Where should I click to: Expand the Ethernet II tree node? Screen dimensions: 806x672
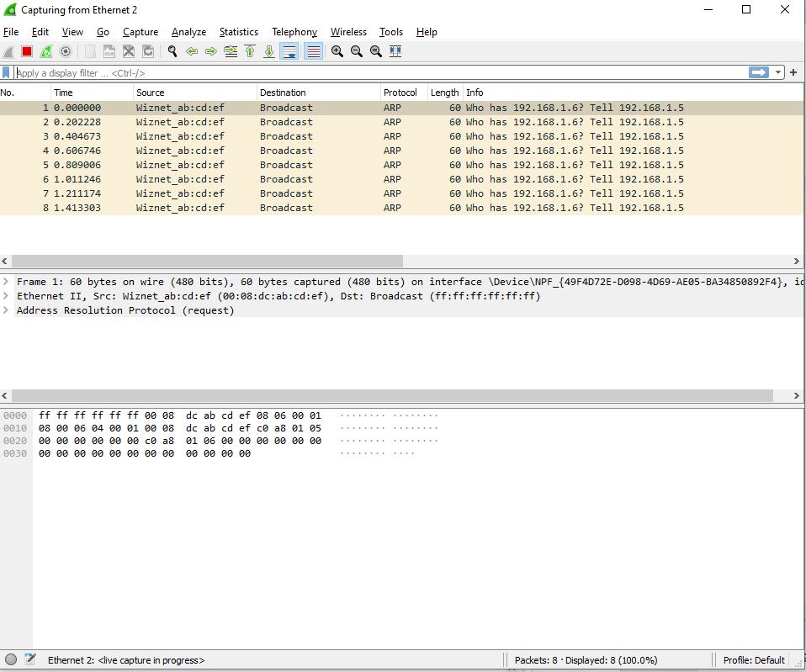[6, 296]
